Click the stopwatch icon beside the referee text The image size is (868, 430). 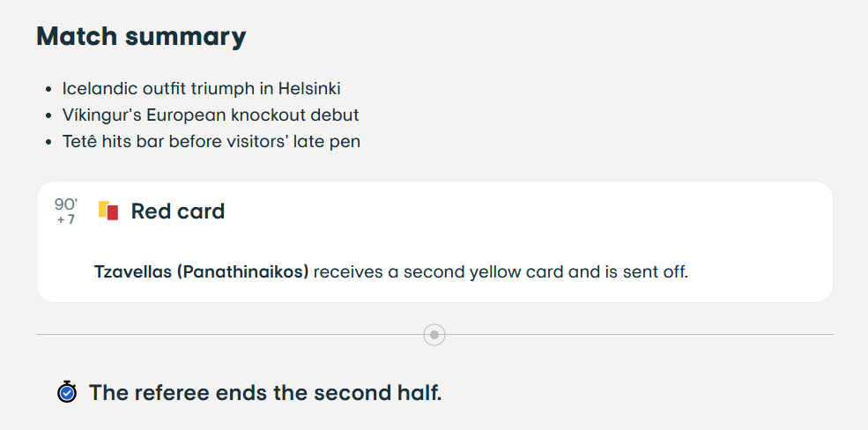[67, 393]
